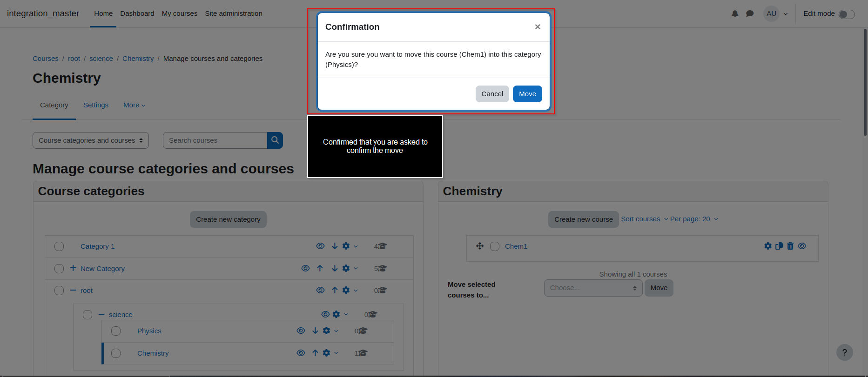The image size is (868, 377).
Task: Open root category gear icon
Action: pyautogui.click(x=346, y=291)
